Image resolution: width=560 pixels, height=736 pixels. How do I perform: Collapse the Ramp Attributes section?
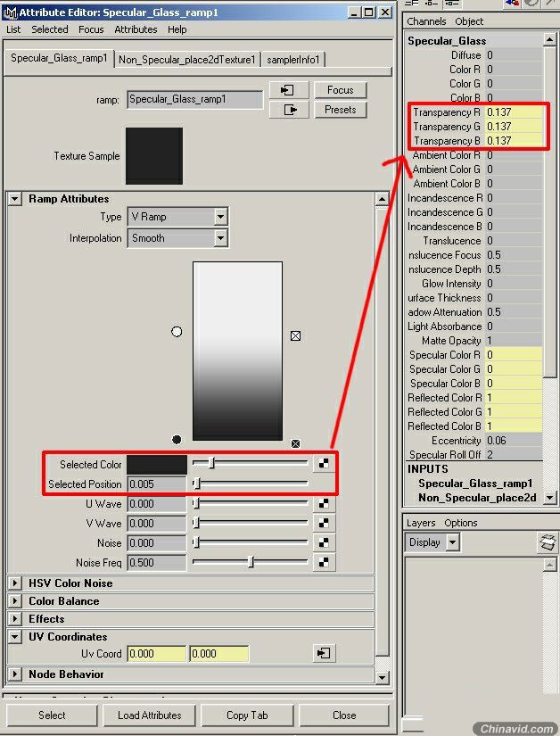pos(15,199)
